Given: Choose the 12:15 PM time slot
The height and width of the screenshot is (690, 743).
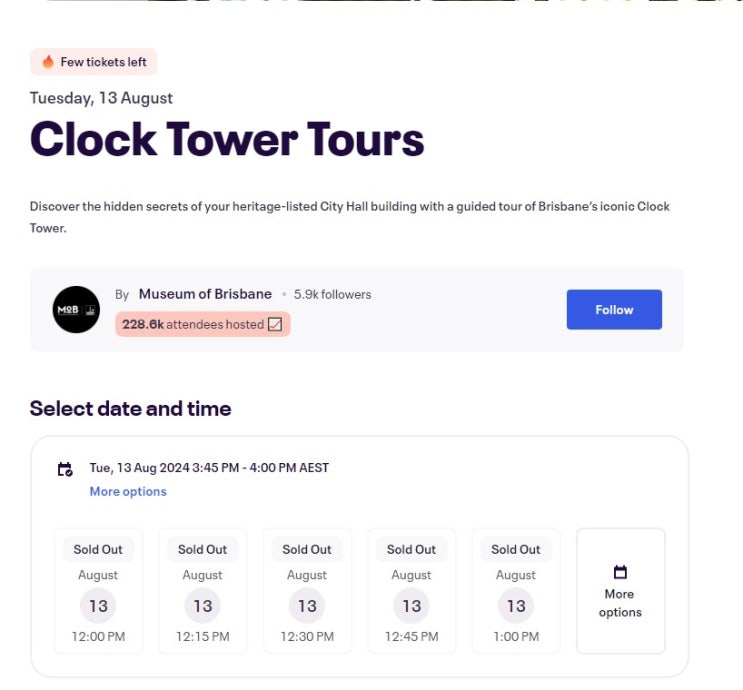Looking at the screenshot, I should (x=203, y=591).
